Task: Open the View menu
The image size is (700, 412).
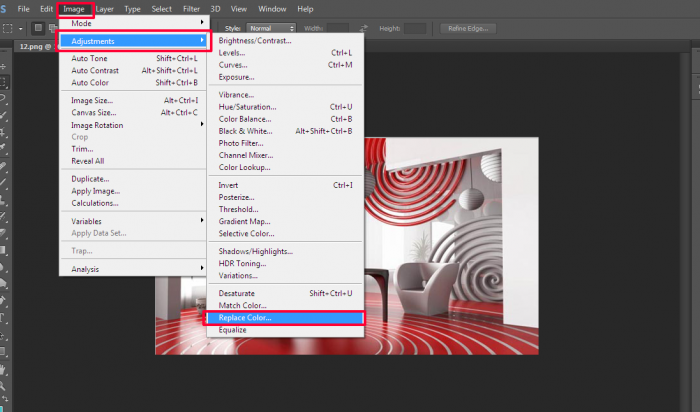Action: coord(238,9)
